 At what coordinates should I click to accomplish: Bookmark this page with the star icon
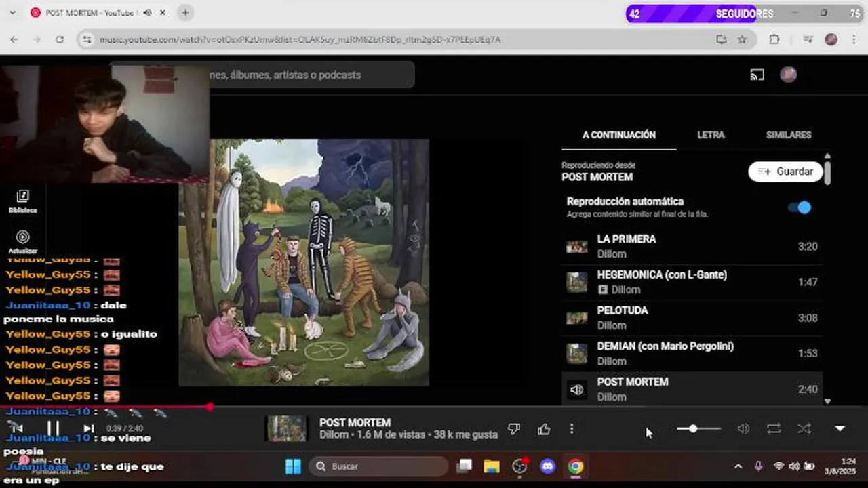pyautogui.click(x=742, y=40)
